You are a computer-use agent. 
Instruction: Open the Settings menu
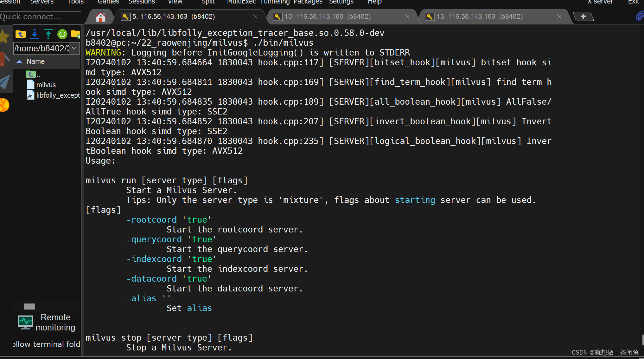click(x=341, y=2)
